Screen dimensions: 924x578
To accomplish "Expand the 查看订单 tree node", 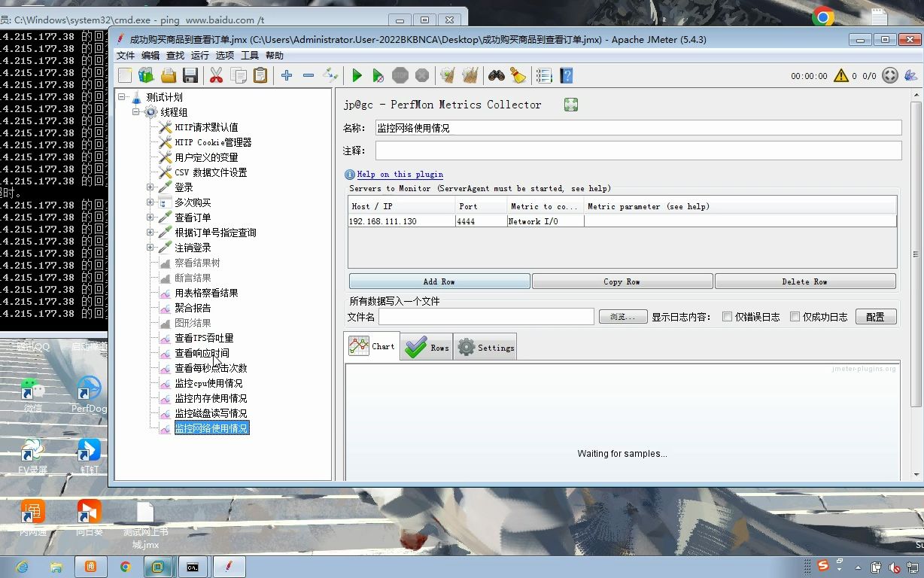I will point(150,217).
